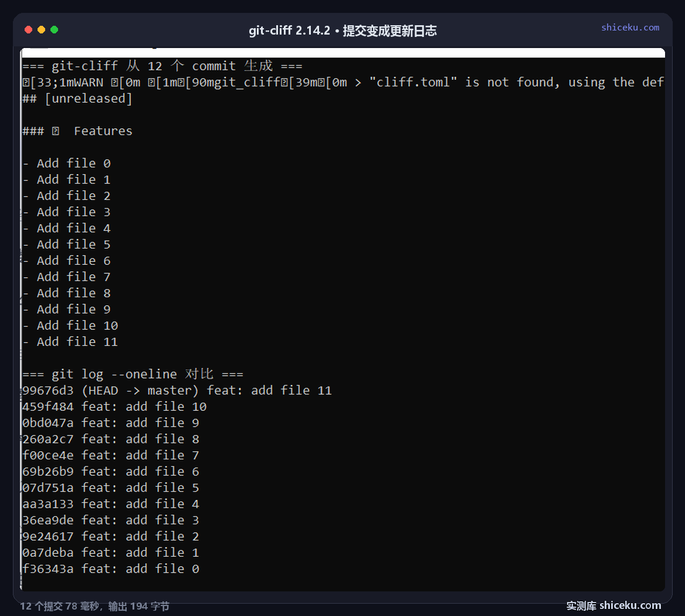Click the red close window dot
The image size is (685, 616).
pyautogui.click(x=28, y=30)
